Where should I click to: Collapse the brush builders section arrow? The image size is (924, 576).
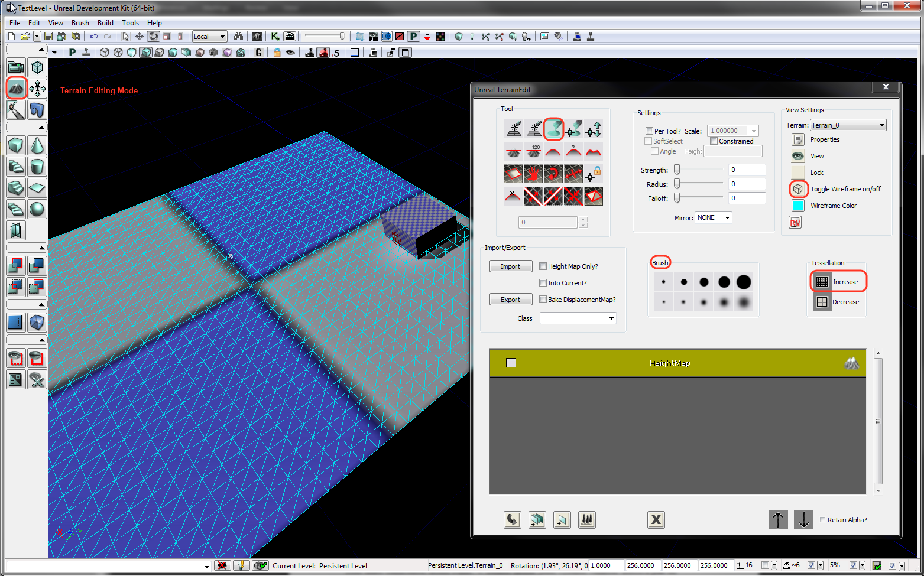41,128
